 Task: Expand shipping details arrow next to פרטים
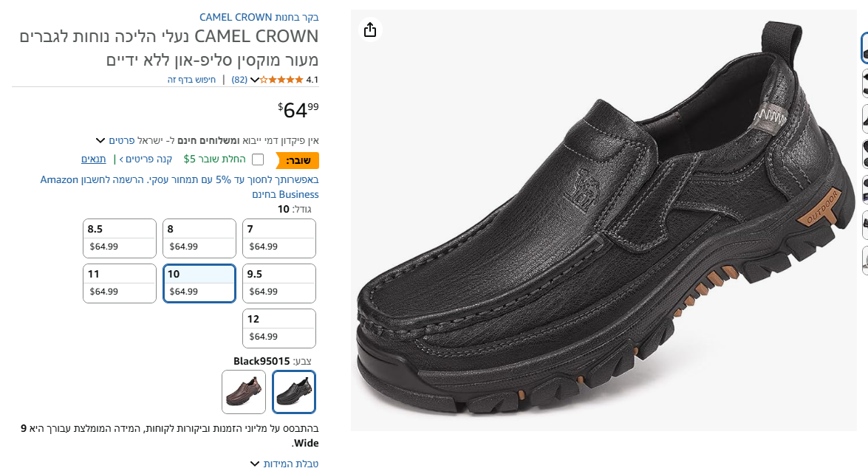100,140
